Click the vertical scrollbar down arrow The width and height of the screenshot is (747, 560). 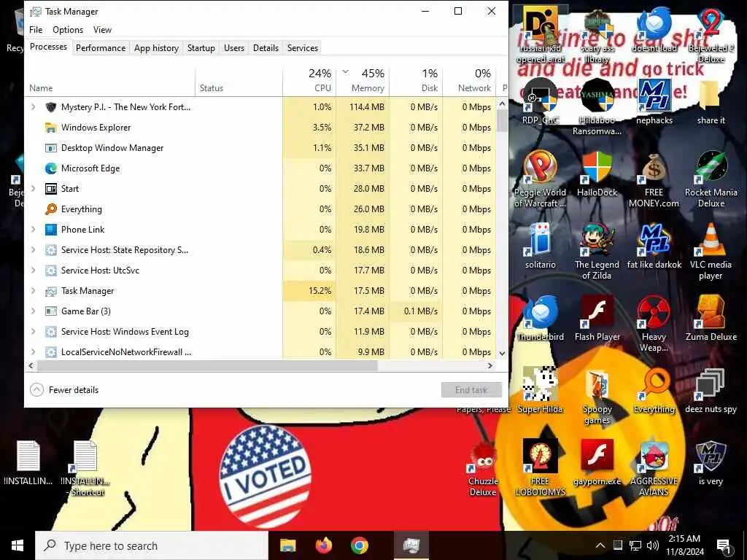click(x=502, y=354)
